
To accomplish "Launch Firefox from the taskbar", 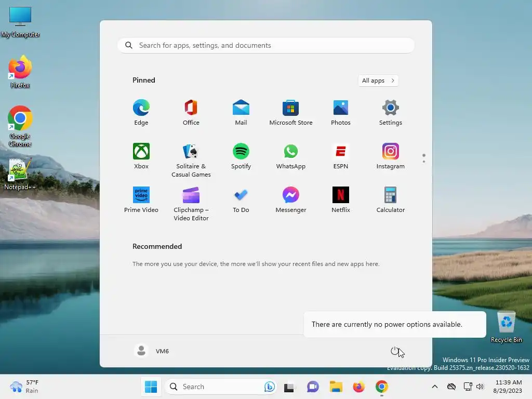I will pyautogui.click(x=358, y=387).
